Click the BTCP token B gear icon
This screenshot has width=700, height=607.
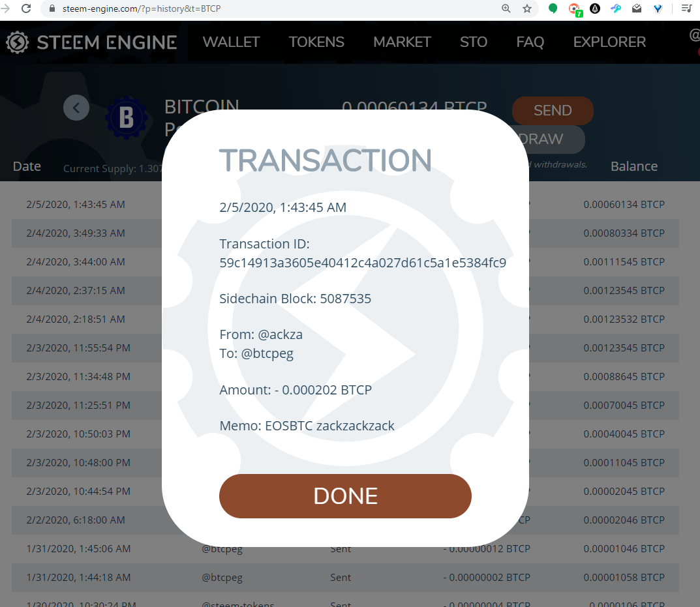click(x=127, y=117)
